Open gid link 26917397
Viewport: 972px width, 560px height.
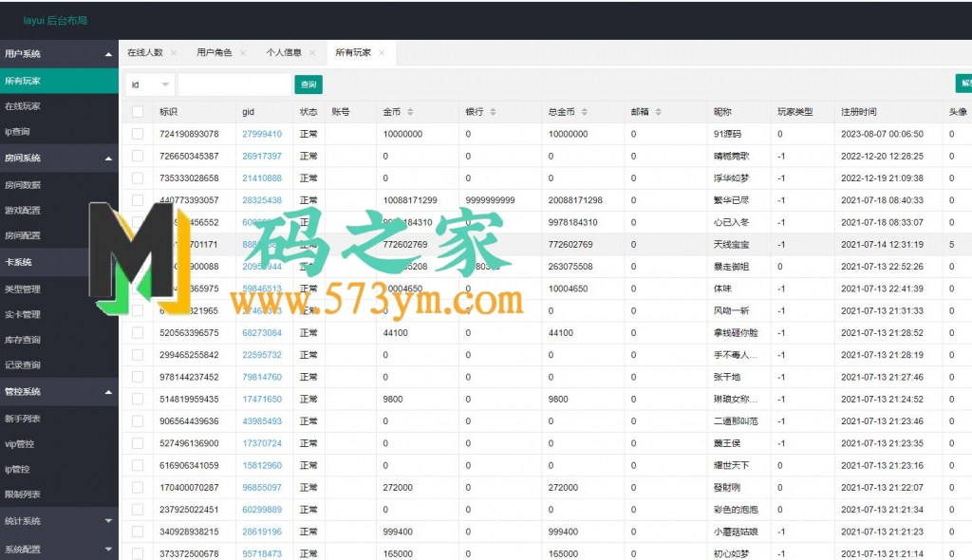coord(262,157)
